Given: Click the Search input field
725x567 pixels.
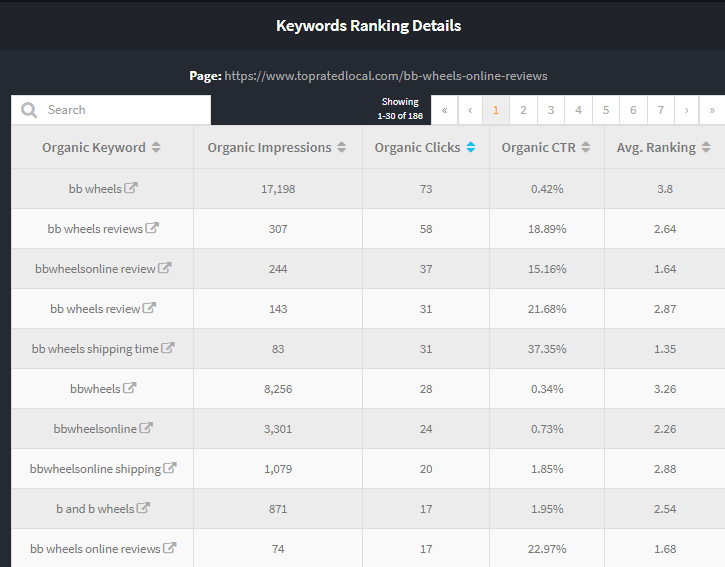Looking at the screenshot, I should point(111,110).
